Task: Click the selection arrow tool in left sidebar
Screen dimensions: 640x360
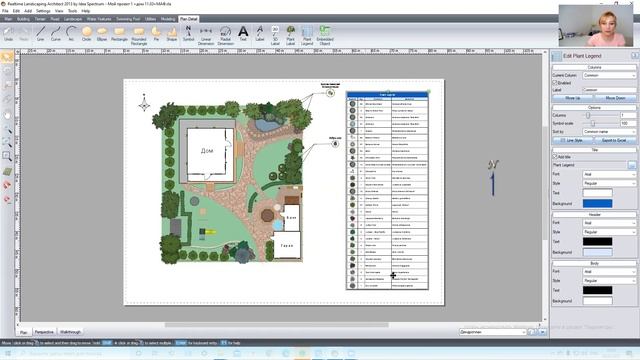Action: [x=7, y=57]
